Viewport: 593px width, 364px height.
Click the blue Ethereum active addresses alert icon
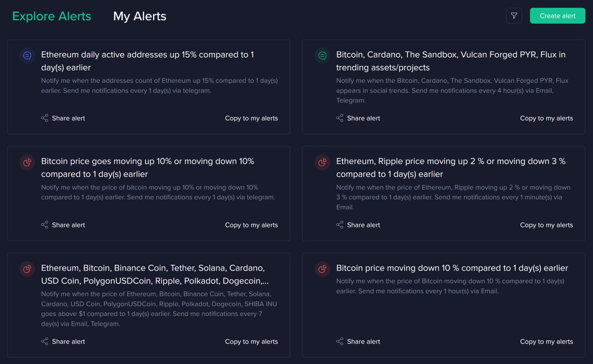pos(27,56)
